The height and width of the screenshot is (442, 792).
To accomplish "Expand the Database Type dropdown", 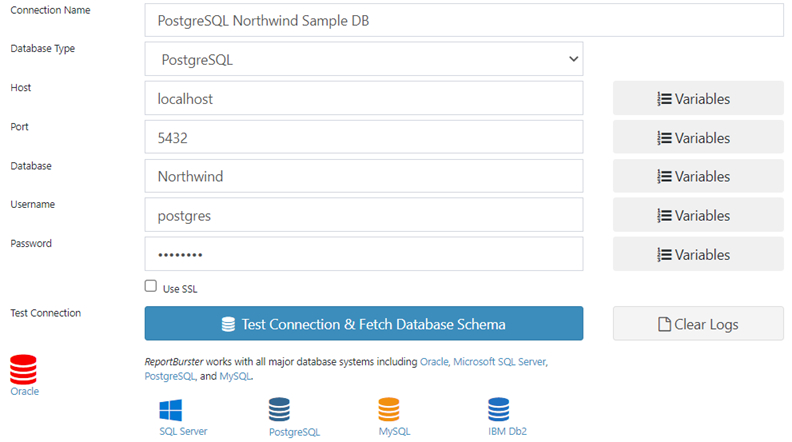I will tap(363, 59).
